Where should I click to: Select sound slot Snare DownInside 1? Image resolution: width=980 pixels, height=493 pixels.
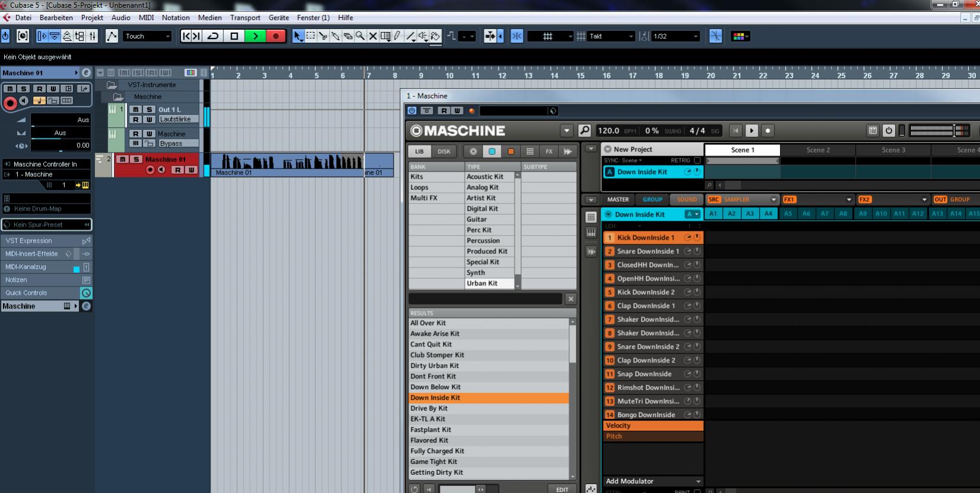coord(653,252)
